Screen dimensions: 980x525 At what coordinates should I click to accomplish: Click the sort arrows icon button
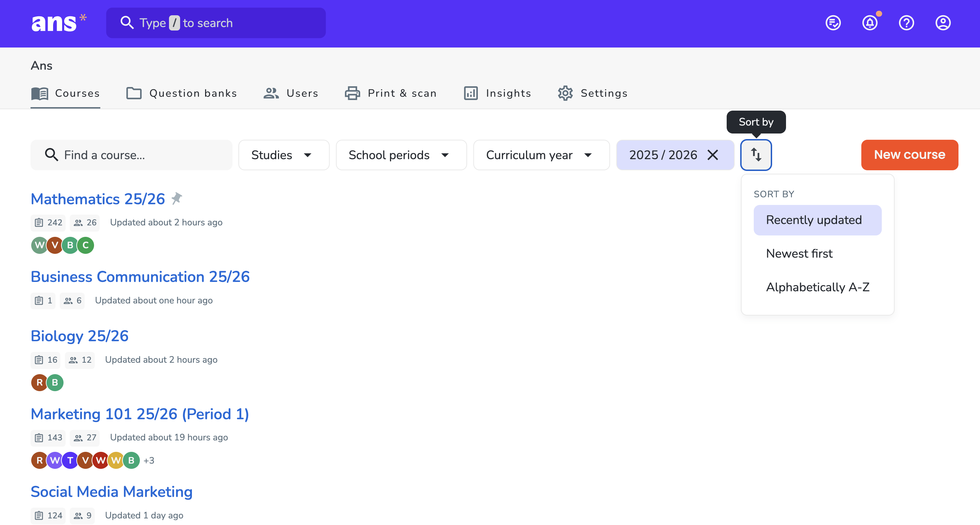click(x=755, y=155)
